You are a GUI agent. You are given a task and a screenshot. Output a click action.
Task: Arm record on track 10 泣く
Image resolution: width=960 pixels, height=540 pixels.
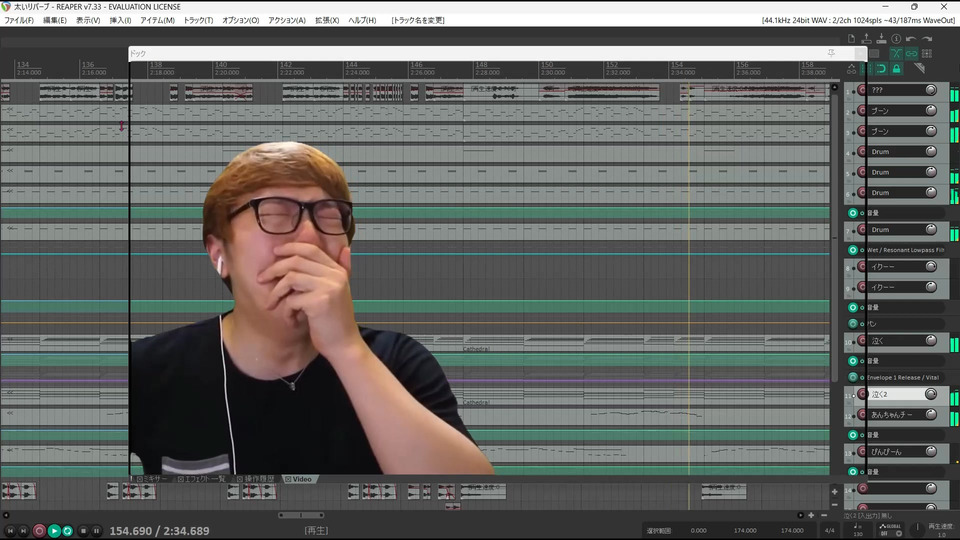point(862,340)
